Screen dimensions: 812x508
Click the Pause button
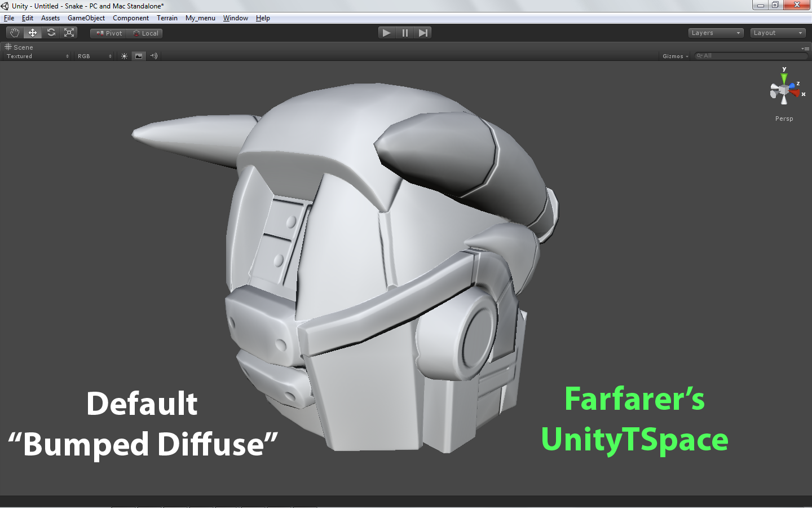(405, 33)
